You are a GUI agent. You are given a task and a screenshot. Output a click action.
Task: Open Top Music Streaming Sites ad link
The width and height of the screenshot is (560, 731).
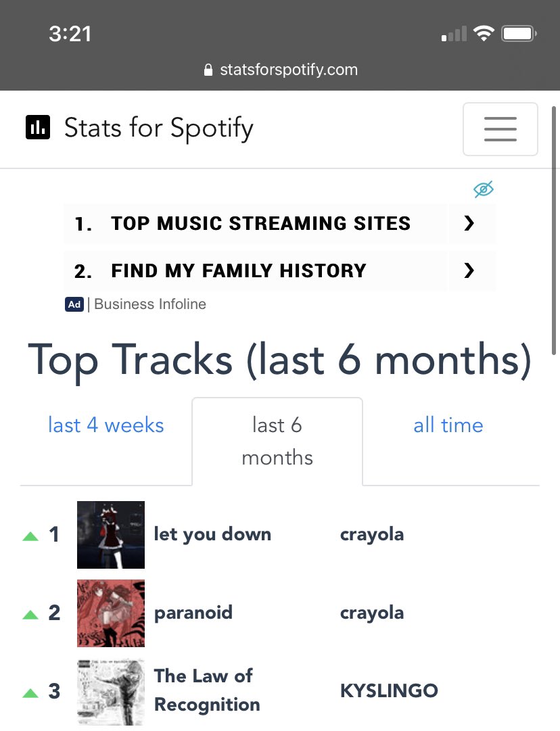(260, 224)
